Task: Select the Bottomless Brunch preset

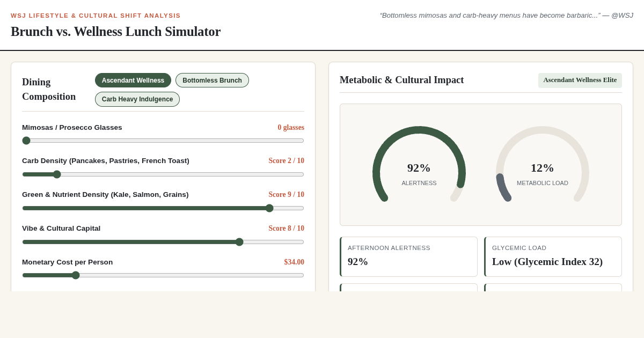Action: [212, 80]
